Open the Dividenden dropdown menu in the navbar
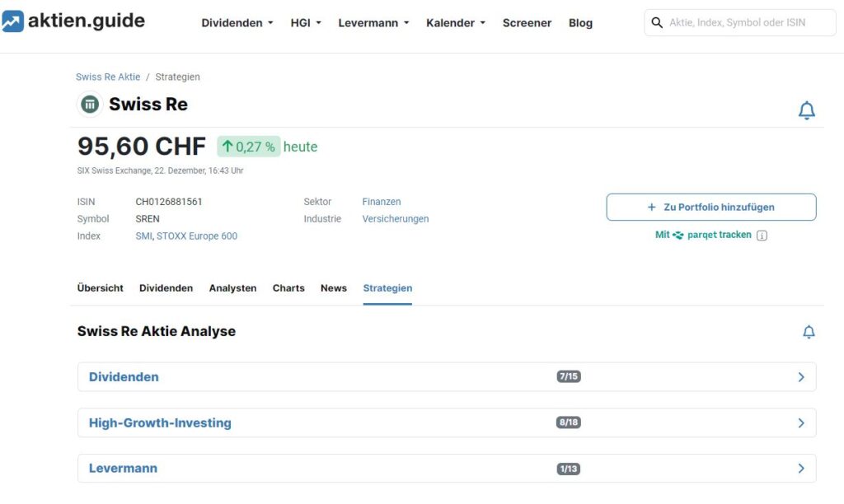 (237, 23)
